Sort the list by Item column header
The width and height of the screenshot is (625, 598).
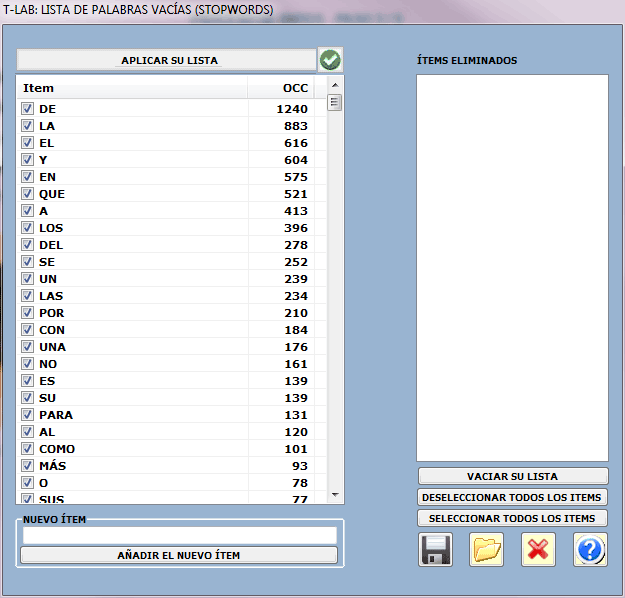coord(132,88)
